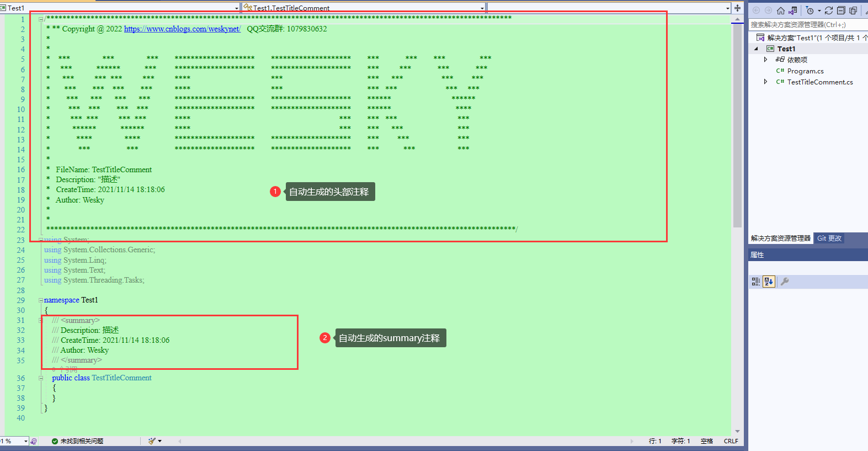Viewport: 868px width, 451px height.
Task: Switch to 解决方案资源管理器 tab
Action: (780, 238)
